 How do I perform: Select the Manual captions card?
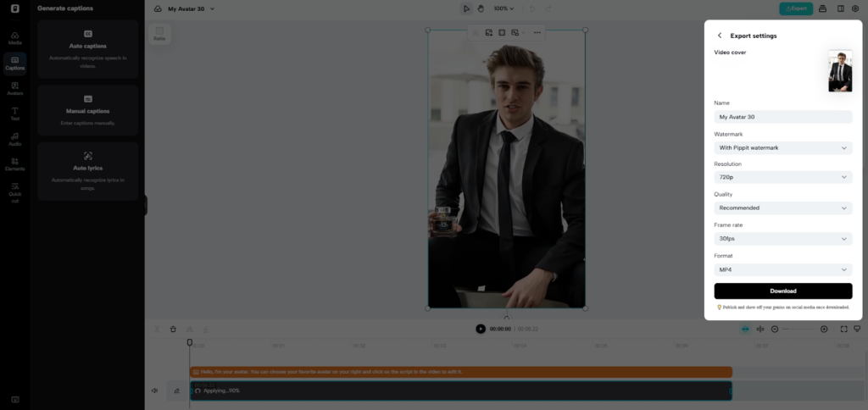[88, 110]
